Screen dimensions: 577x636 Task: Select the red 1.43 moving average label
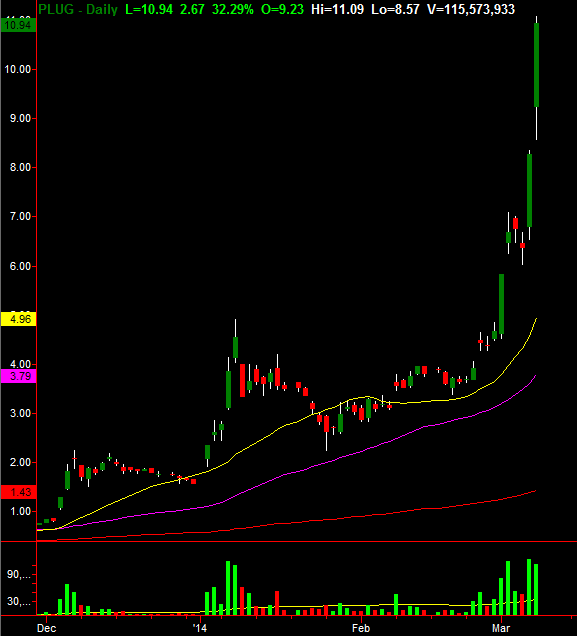[x=19, y=492]
